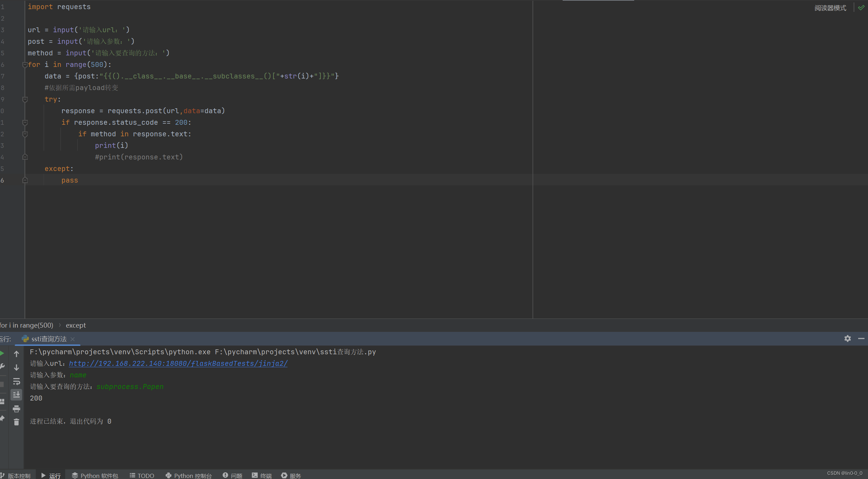
Task: Toggle 阅读器模式 reader mode
Action: coord(830,8)
